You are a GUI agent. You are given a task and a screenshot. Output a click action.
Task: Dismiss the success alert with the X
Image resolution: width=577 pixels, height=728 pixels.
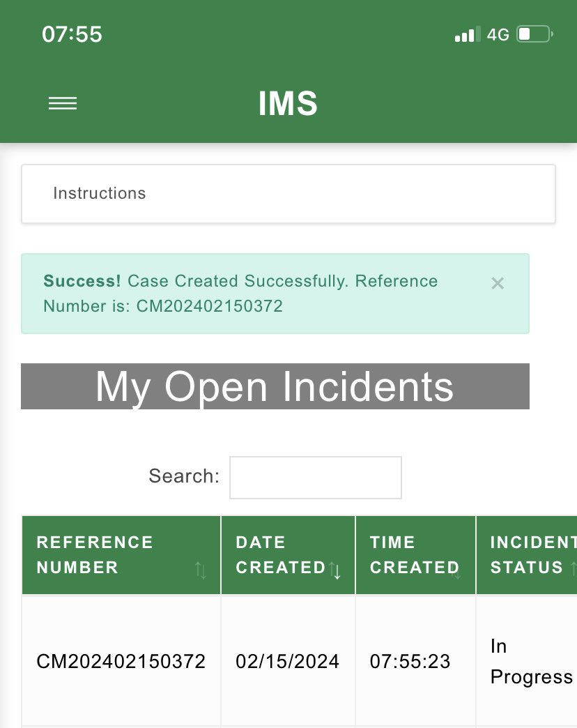click(x=498, y=283)
